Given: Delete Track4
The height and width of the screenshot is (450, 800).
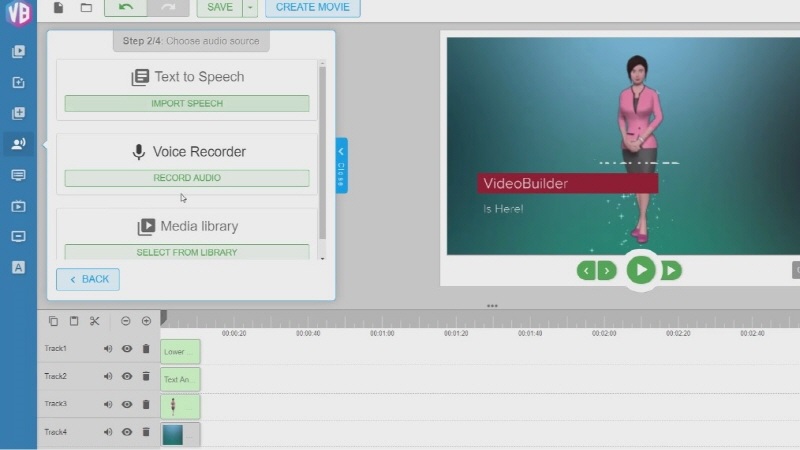Looking at the screenshot, I should (x=146, y=432).
